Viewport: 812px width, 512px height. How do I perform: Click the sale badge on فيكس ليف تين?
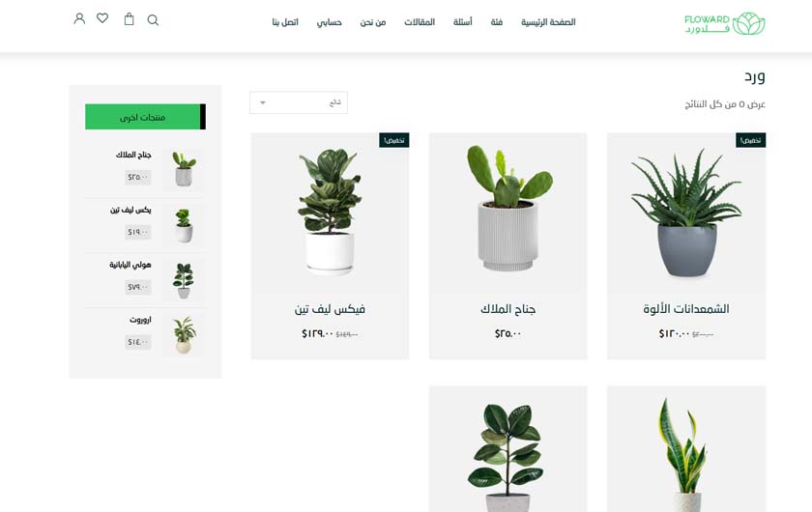(394, 140)
